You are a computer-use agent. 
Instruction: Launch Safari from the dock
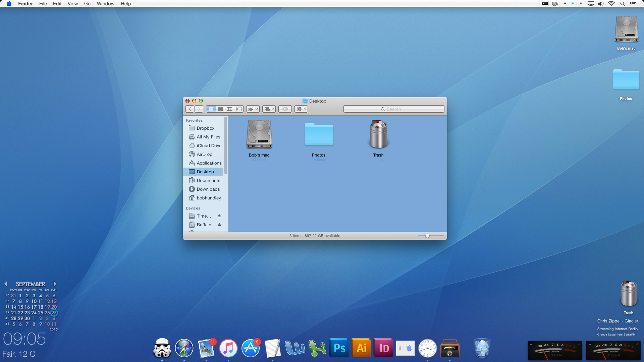tap(184, 348)
